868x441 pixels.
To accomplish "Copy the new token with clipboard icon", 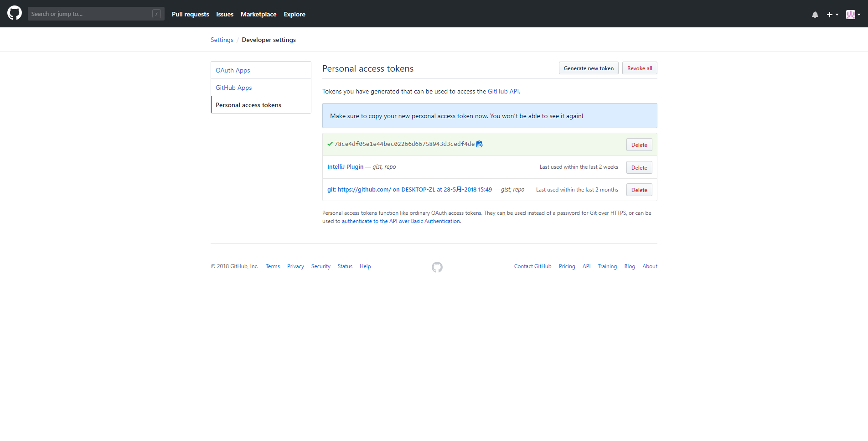I will [x=480, y=144].
